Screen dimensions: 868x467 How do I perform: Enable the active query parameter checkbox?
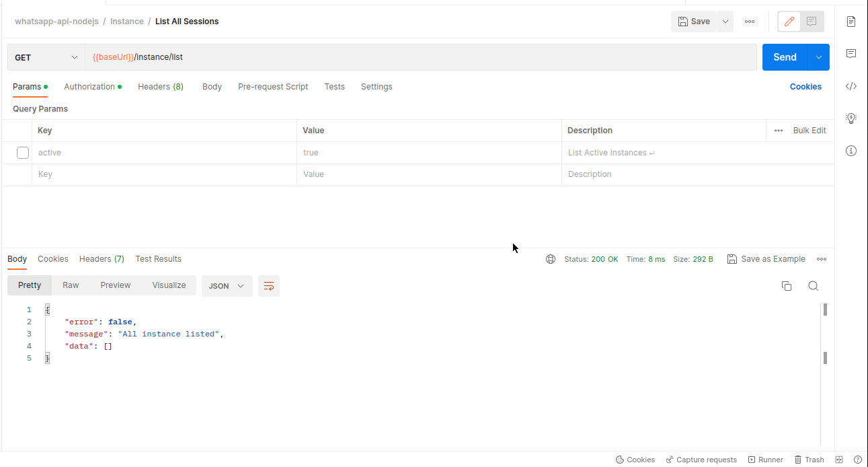coord(22,152)
